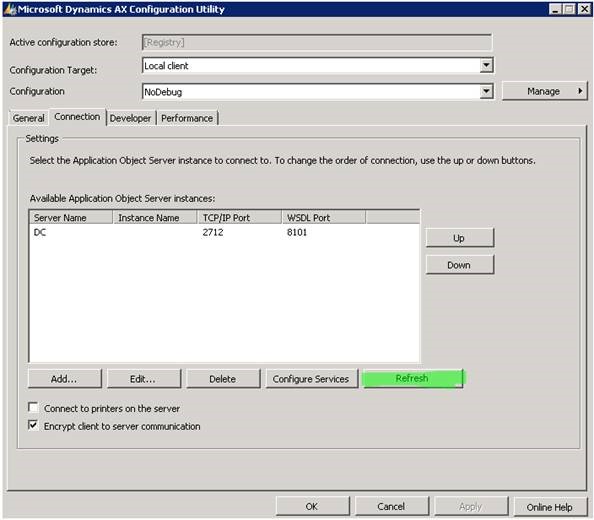Delete the selected server instance
The height and width of the screenshot is (520, 594).
(x=223, y=379)
